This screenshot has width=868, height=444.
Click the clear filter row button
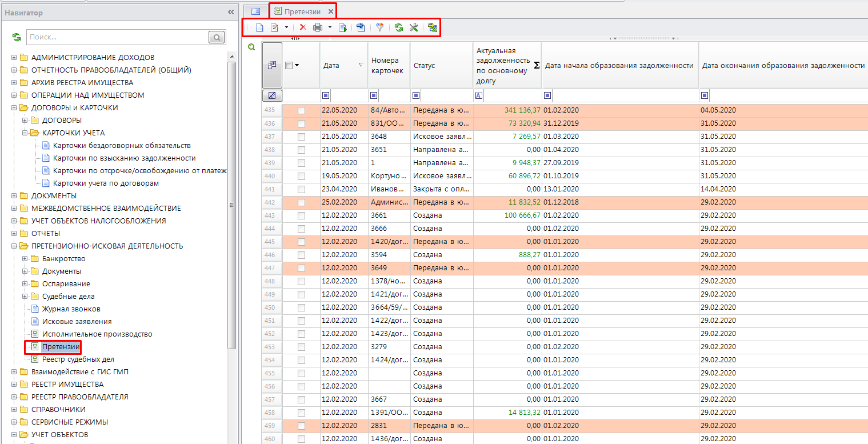pyautogui.click(x=272, y=95)
